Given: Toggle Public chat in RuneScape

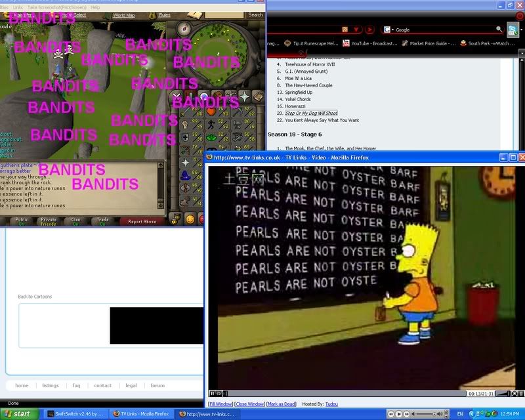Looking at the screenshot, I should [x=21, y=221].
